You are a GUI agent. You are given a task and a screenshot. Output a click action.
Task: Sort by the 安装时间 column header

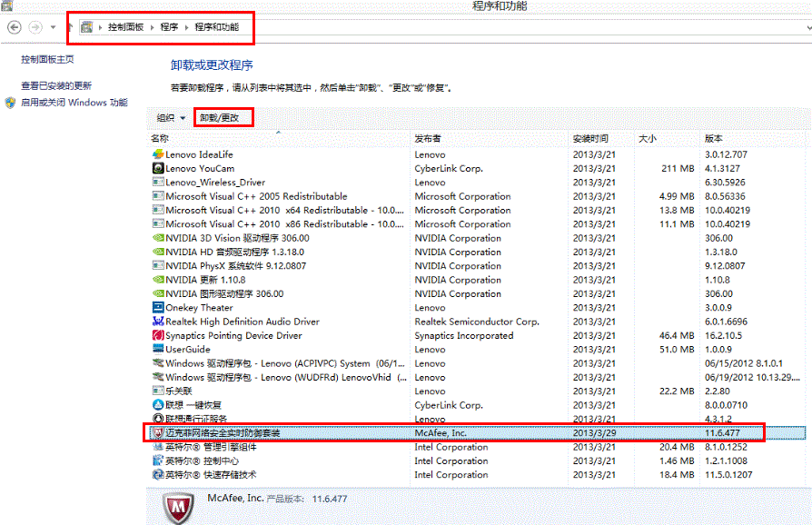click(602, 138)
